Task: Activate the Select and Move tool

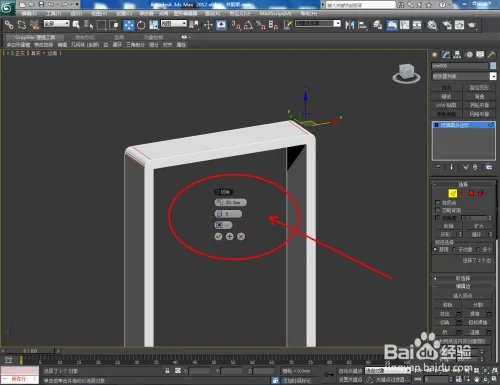Action: (x=129, y=25)
